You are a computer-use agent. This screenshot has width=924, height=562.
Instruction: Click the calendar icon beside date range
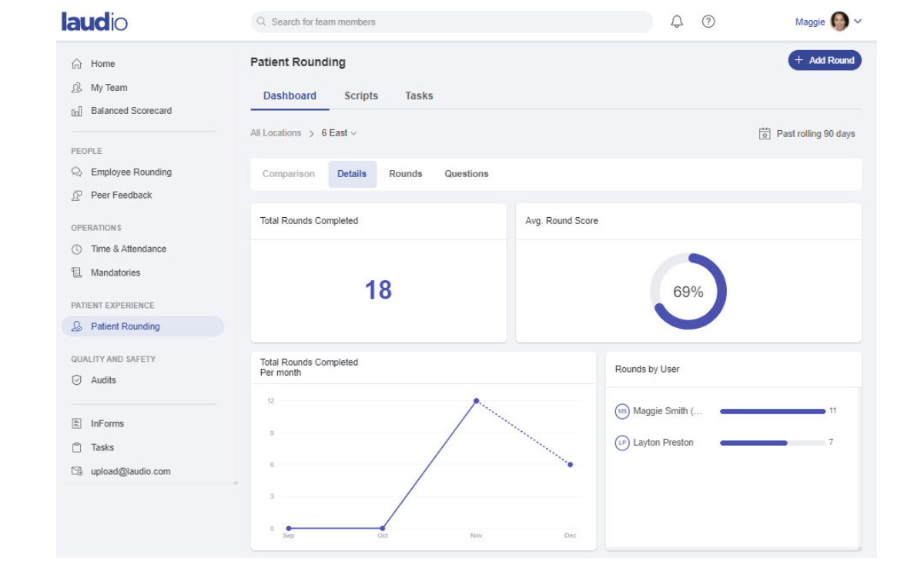click(765, 134)
